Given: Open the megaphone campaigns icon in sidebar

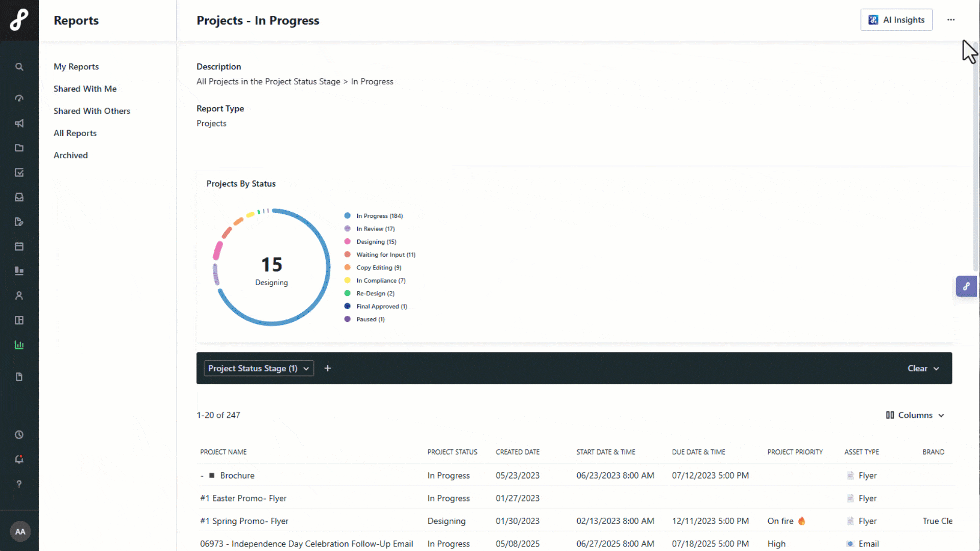Looking at the screenshot, I should point(19,123).
